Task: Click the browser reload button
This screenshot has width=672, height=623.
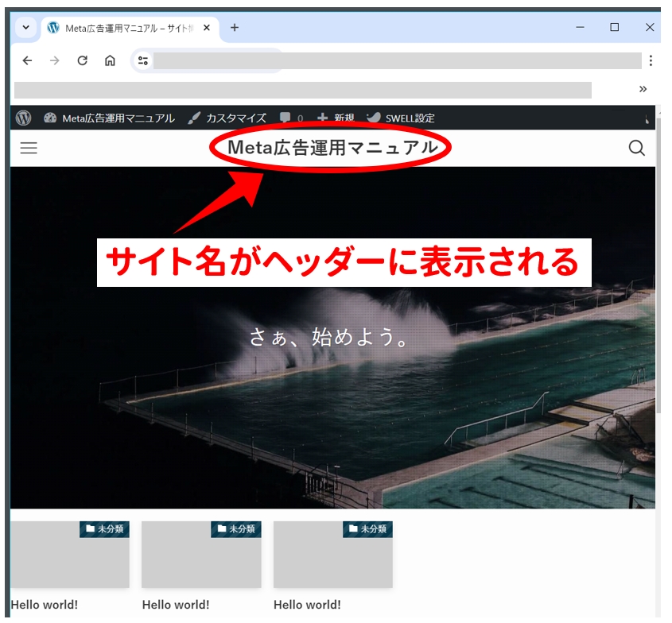Action: pos(82,60)
